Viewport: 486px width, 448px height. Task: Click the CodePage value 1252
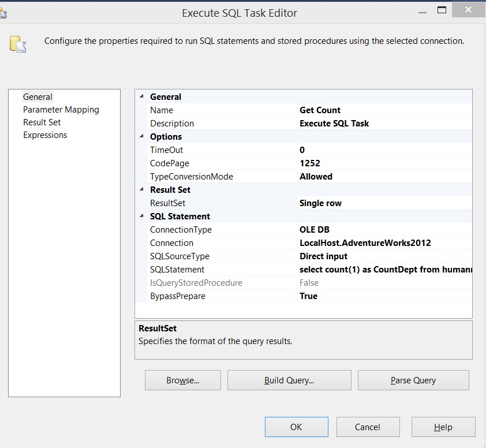[384, 163]
